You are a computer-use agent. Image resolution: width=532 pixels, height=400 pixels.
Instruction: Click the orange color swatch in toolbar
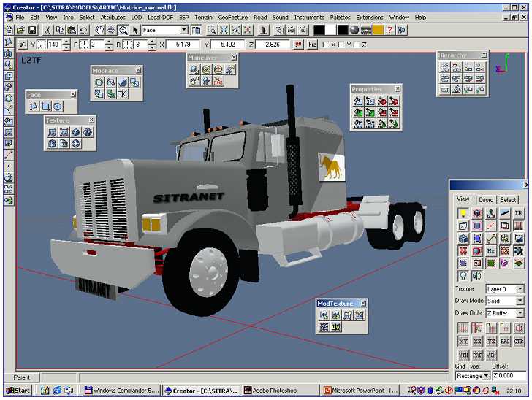coord(378,30)
